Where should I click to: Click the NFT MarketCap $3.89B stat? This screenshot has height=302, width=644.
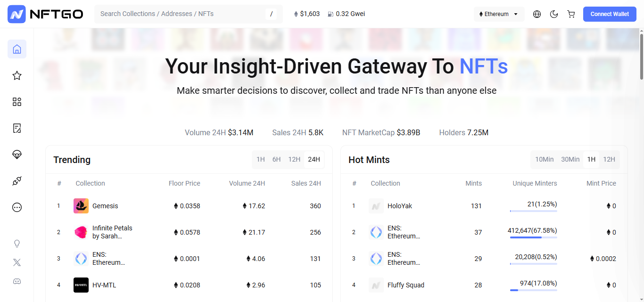click(x=381, y=132)
